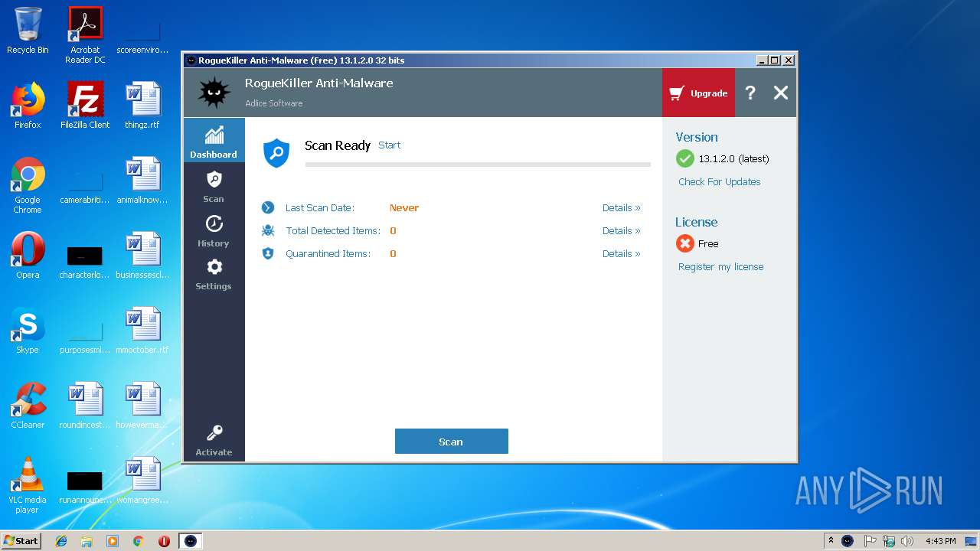The height and width of the screenshot is (551, 980).
Task: Click the RogueKiller black bug logo
Action: (x=214, y=93)
